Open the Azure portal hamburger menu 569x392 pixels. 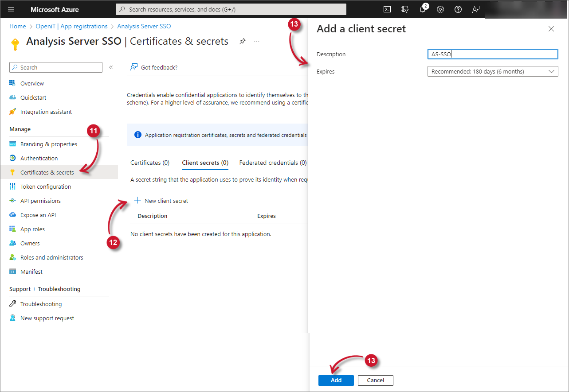[11, 9]
